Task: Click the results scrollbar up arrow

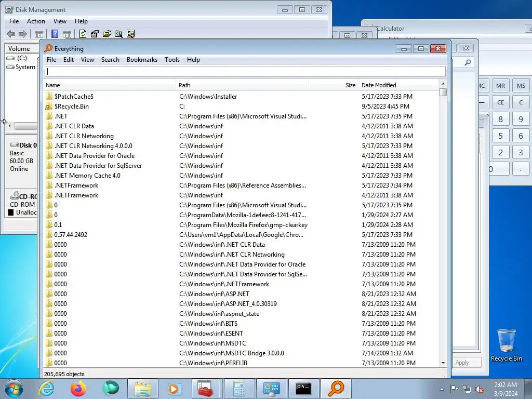Action: (443, 84)
